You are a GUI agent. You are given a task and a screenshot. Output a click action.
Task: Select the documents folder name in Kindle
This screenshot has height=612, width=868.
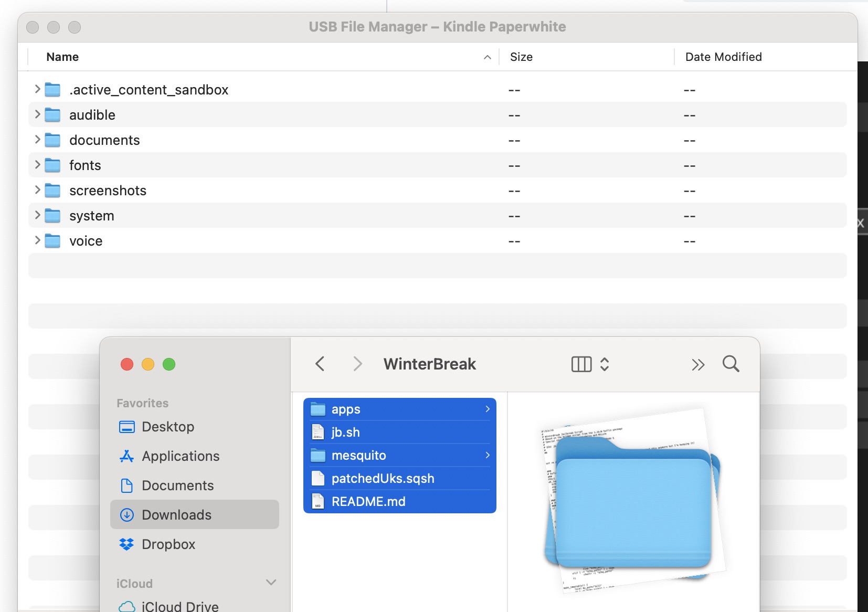pos(104,140)
